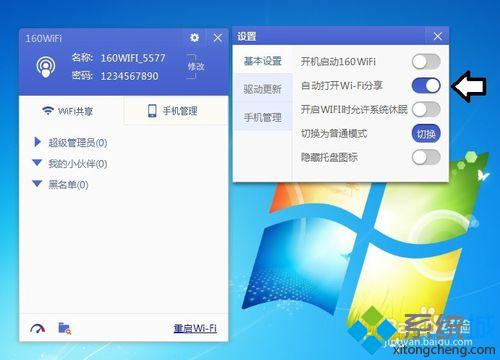Open the speed test gauge icon

(x=38, y=329)
